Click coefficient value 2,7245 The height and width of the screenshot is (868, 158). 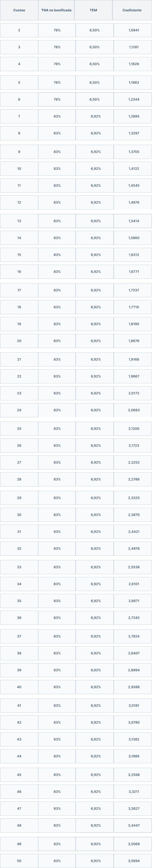click(134, 618)
